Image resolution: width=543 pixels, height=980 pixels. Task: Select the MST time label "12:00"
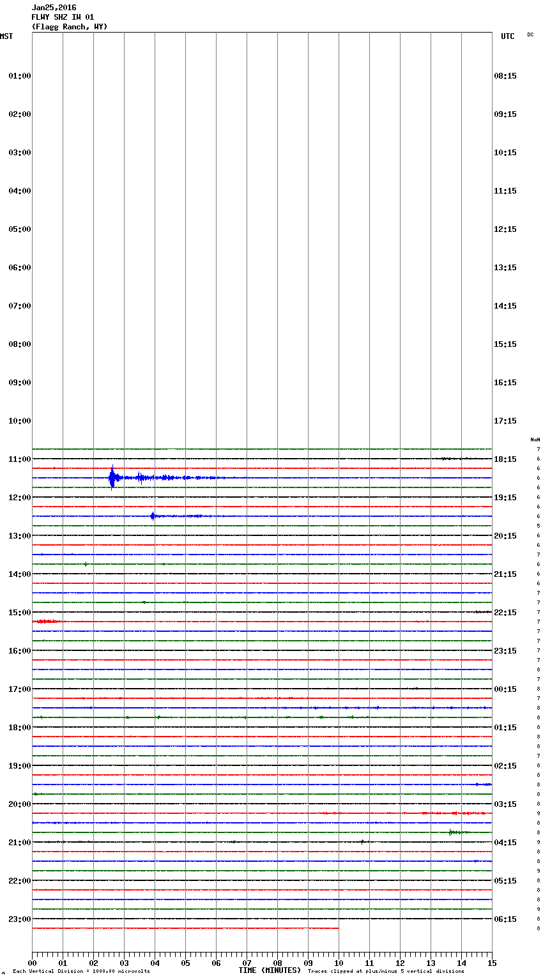pyautogui.click(x=20, y=498)
